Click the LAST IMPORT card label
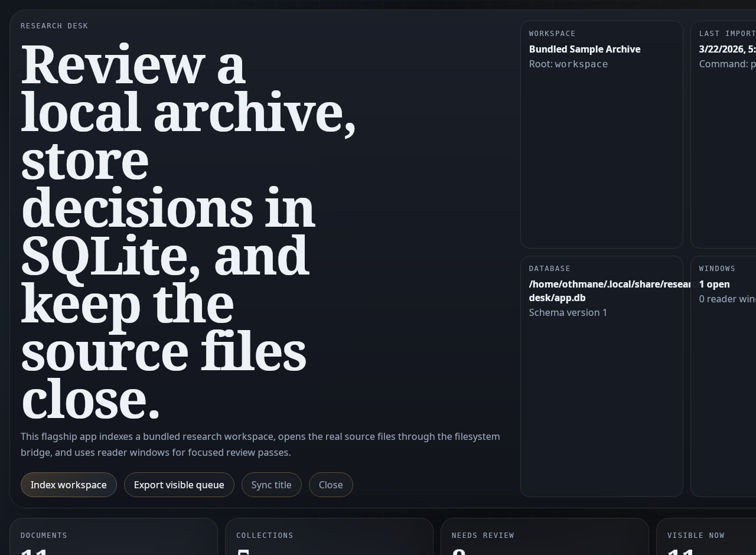 pyautogui.click(x=728, y=34)
